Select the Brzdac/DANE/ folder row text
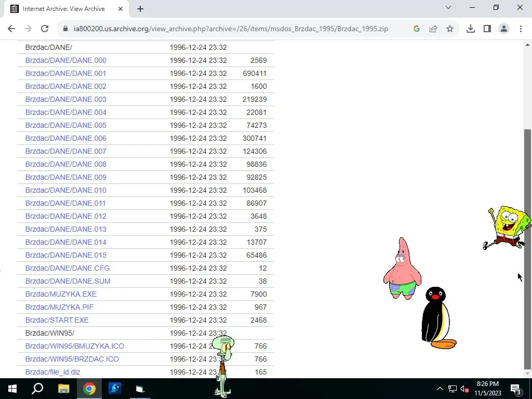 [48, 47]
